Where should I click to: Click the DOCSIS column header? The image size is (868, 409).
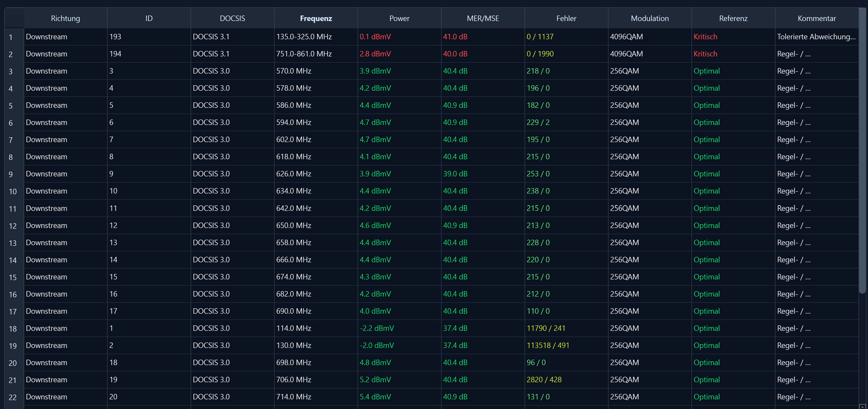[233, 19]
